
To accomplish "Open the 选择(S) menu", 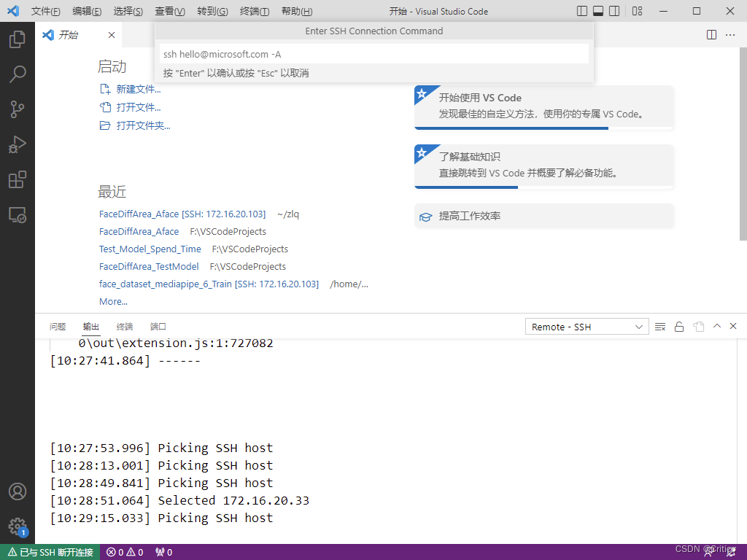I will coord(128,11).
